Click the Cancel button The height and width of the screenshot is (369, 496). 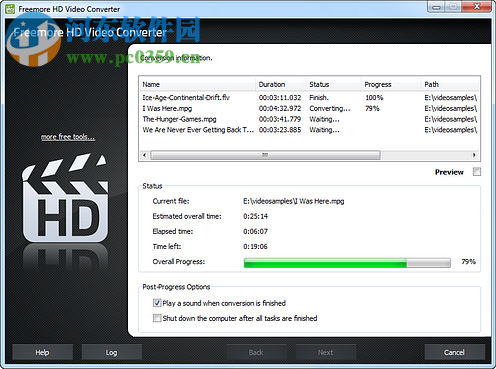click(x=454, y=352)
